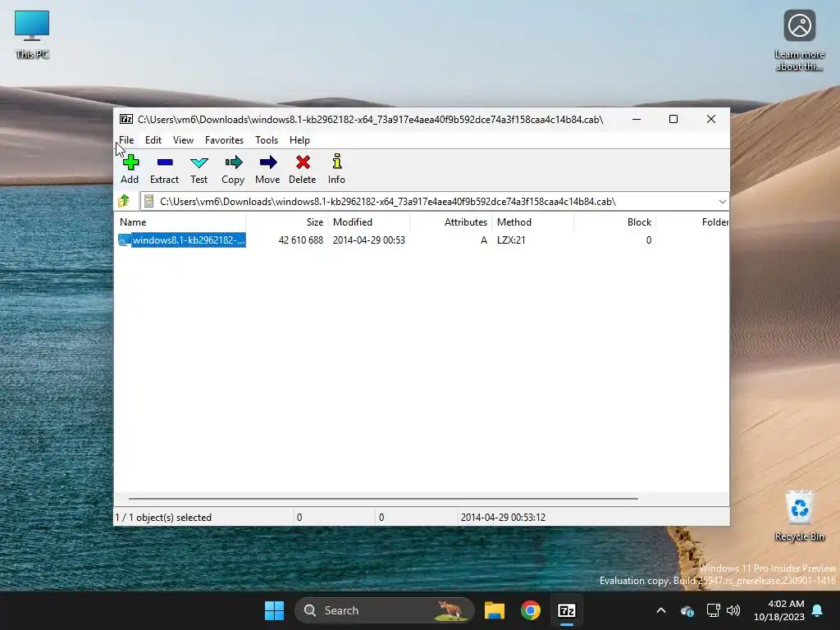This screenshot has height=630, width=840.
Task: Open This PC desktop icon
Action: point(32,34)
